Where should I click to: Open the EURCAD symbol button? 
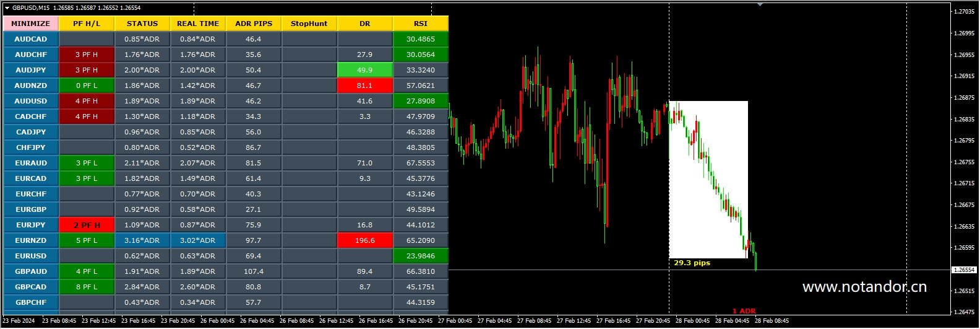pyautogui.click(x=31, y=178)
